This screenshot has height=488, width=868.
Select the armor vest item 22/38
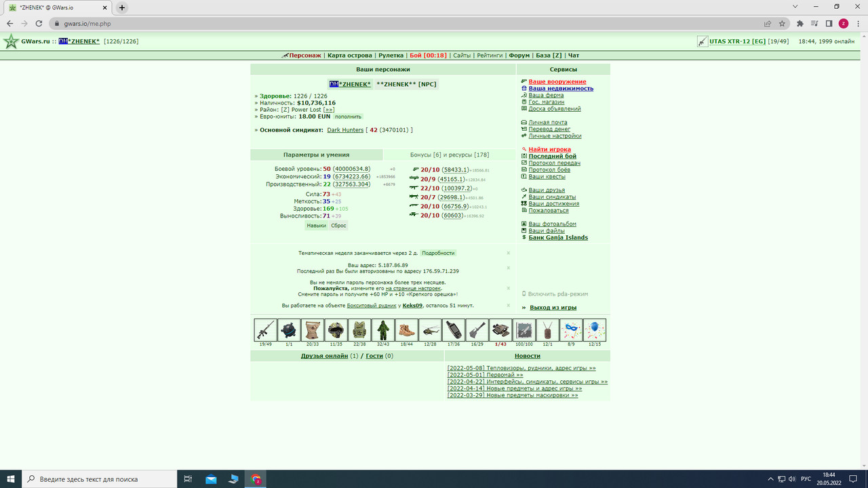tap(359, 330)
